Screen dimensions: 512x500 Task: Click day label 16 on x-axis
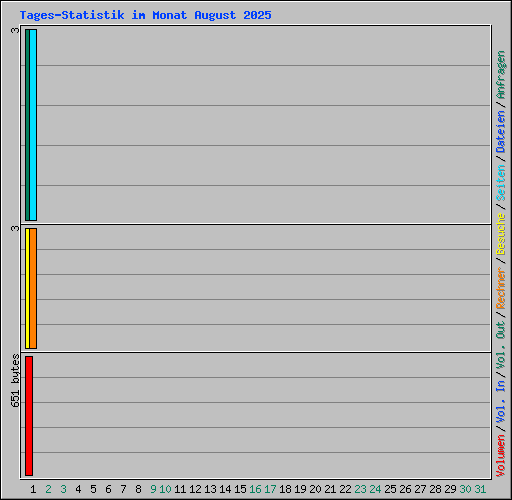255,489
